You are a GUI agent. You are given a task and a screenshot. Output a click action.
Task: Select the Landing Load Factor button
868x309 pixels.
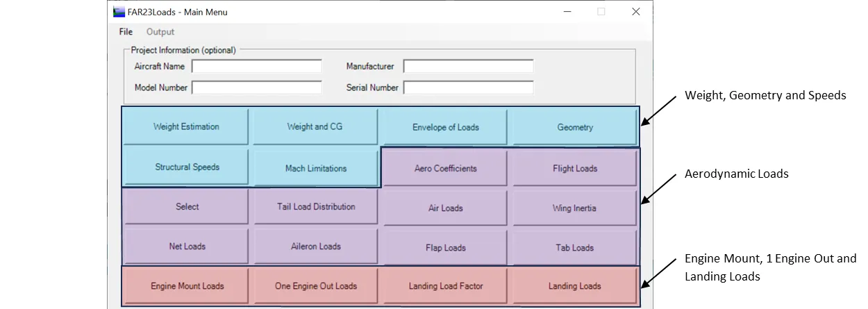click(x=445, y=286)
